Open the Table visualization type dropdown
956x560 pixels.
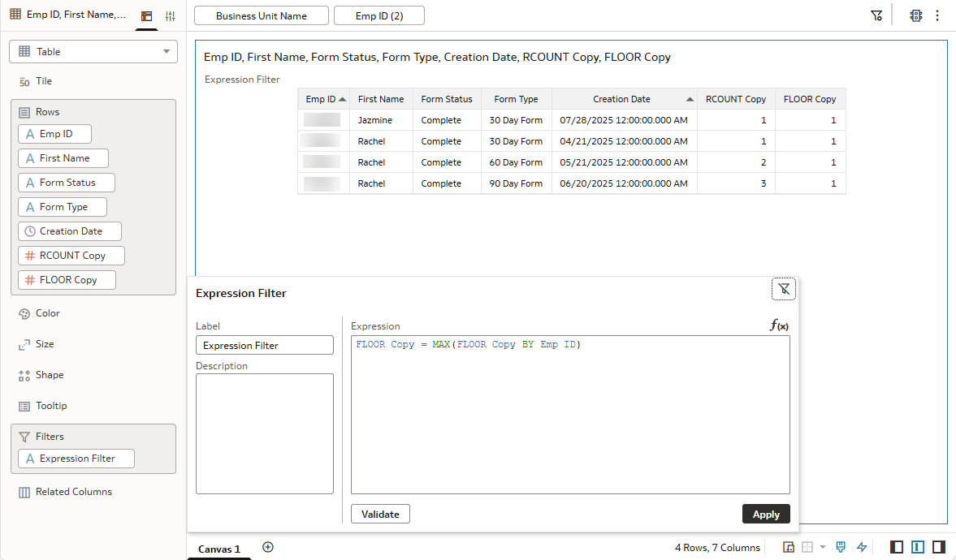tap(93, 52)
